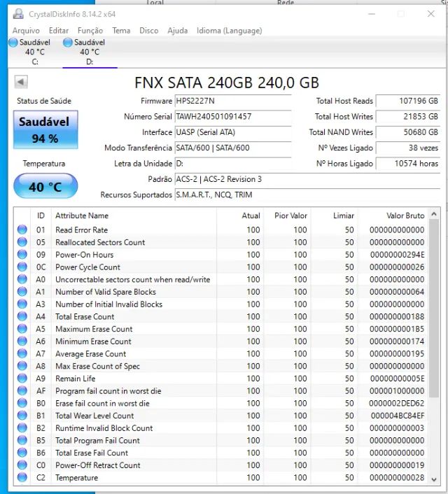Screen dimensions: 448x494
Task: Click the status dot for Average Erase Count
Action: 22,353
